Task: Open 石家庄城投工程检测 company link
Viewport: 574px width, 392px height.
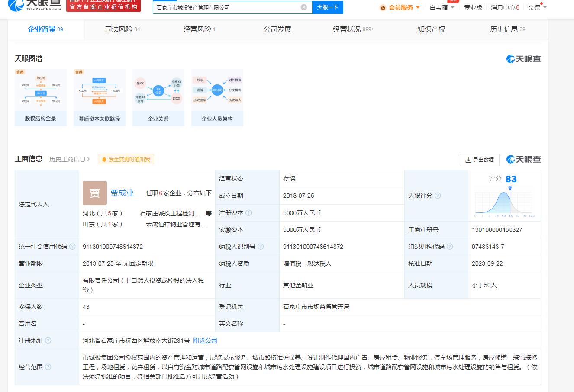Action: pos(170,213)
